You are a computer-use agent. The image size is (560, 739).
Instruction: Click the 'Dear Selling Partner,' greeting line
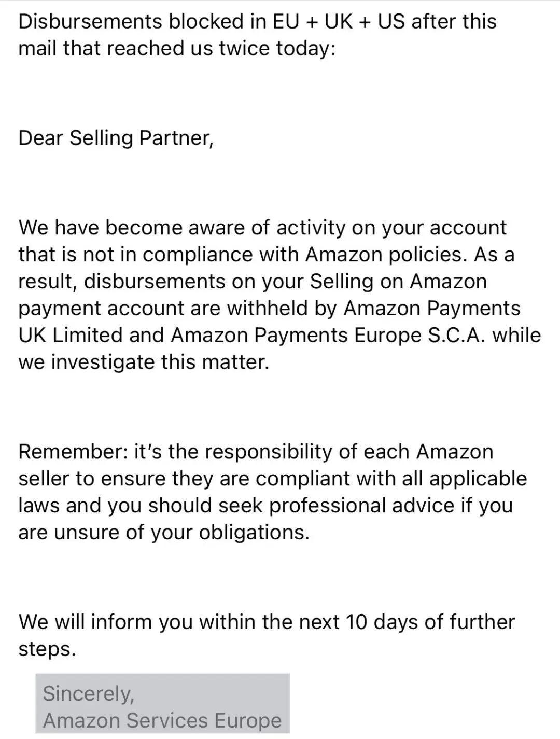[x=116, y=138]
